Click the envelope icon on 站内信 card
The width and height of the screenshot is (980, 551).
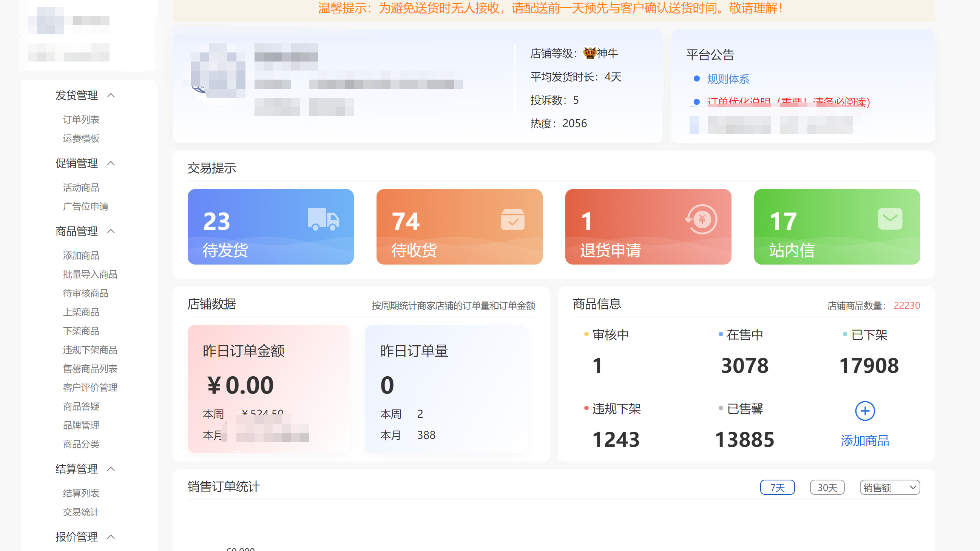(x=890, y=219)
